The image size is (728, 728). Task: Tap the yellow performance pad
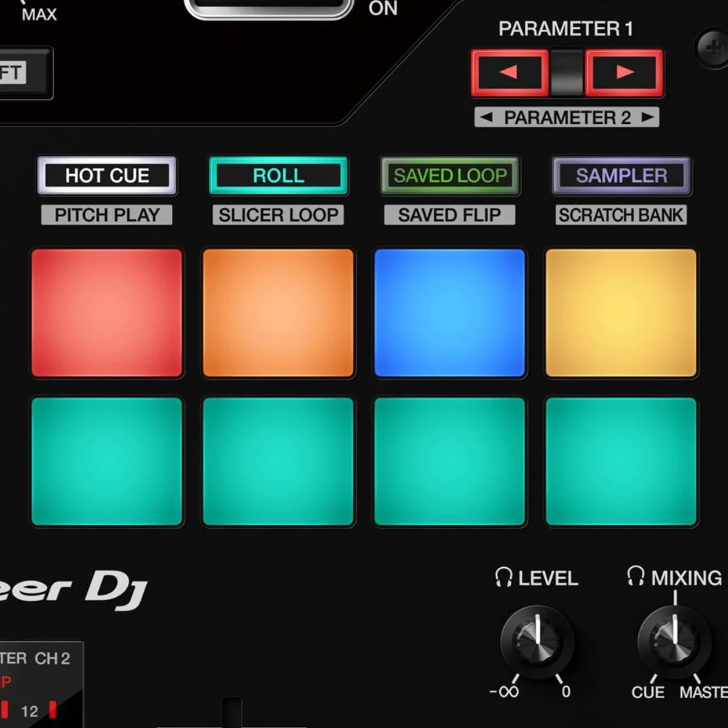621,313
